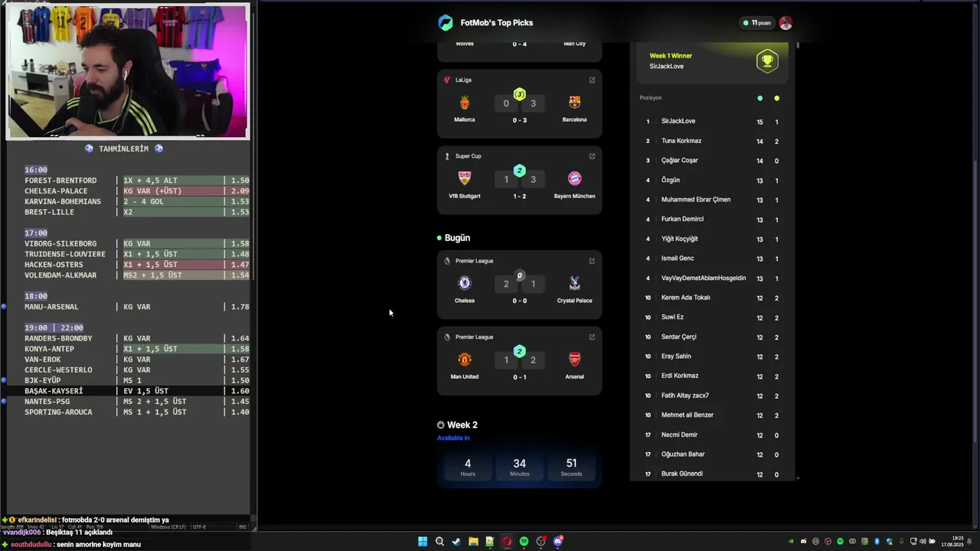
Task: Click the Bugün section heading
Action: 457,238
